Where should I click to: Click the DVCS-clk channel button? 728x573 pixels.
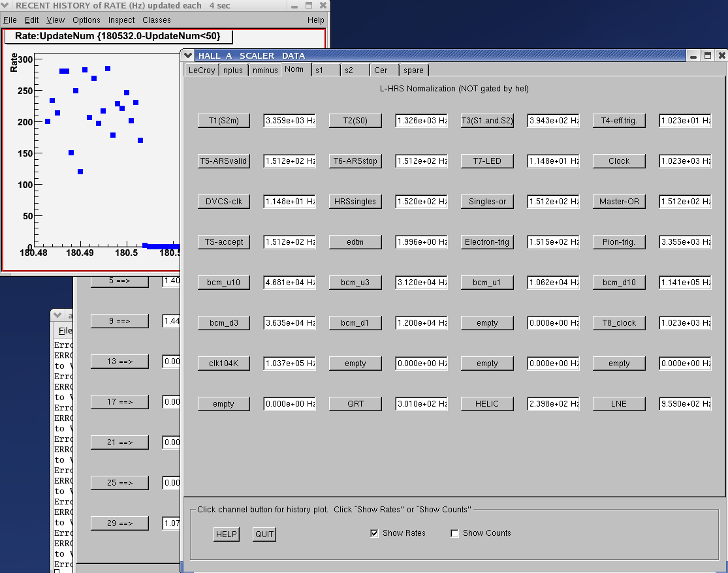pyautogui.click(x=224, y=202)
